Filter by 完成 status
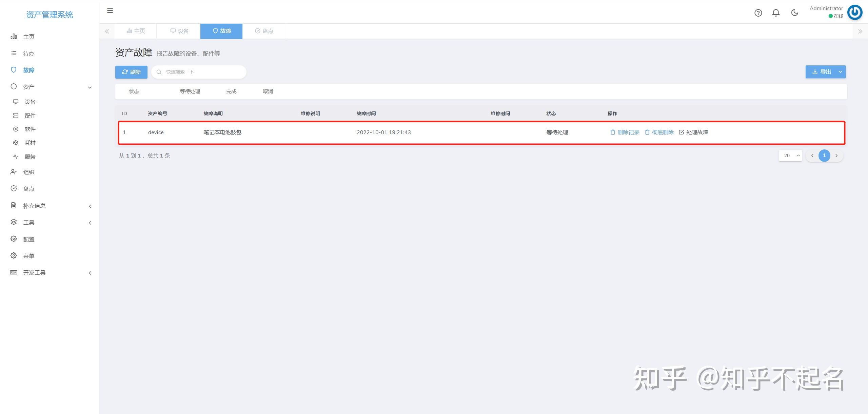The height and width of the screenshot is (414, 868). [x=231, y=91]
